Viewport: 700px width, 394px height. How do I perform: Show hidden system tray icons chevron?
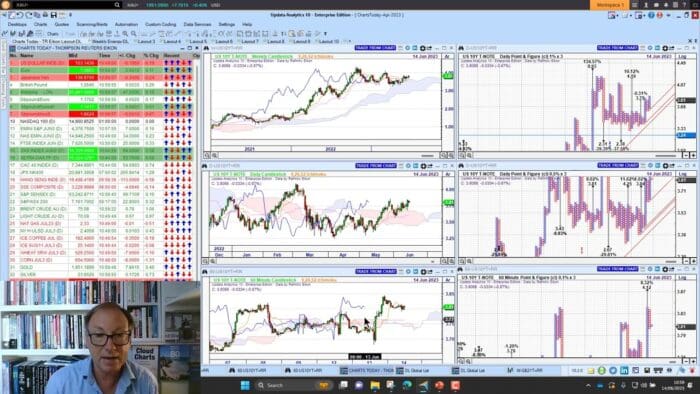(x=588, y=386)
